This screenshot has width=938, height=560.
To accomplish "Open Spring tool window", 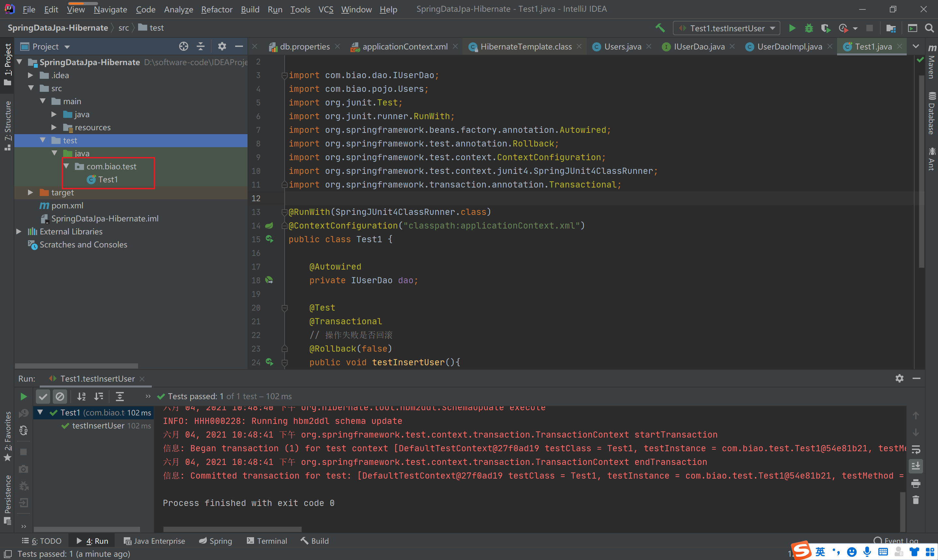I will pos(216,541).
